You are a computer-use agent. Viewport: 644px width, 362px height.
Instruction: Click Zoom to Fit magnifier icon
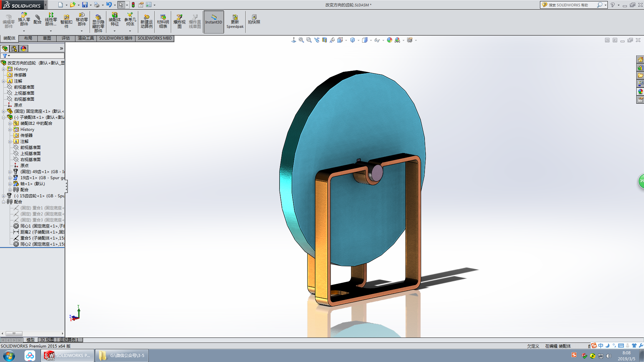[301, 40]
